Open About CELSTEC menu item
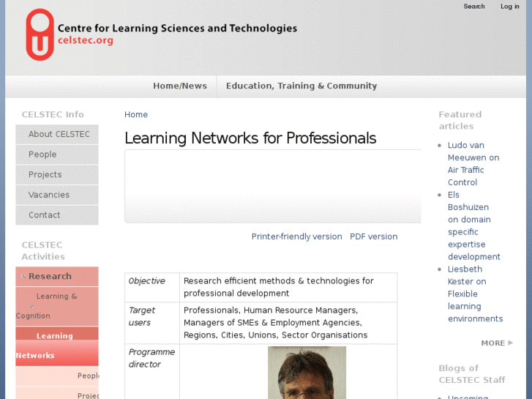 click(x=59, y=134)
